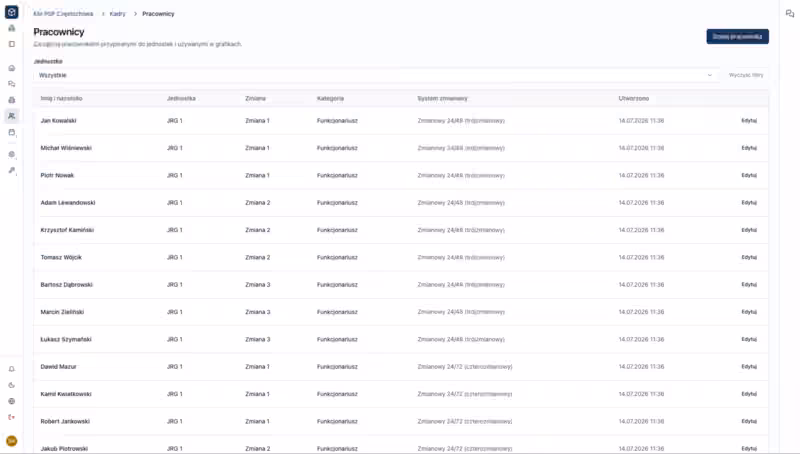Open the organization building icon in sidebar
The image size is (800, 454).
(x=12, y=28)
